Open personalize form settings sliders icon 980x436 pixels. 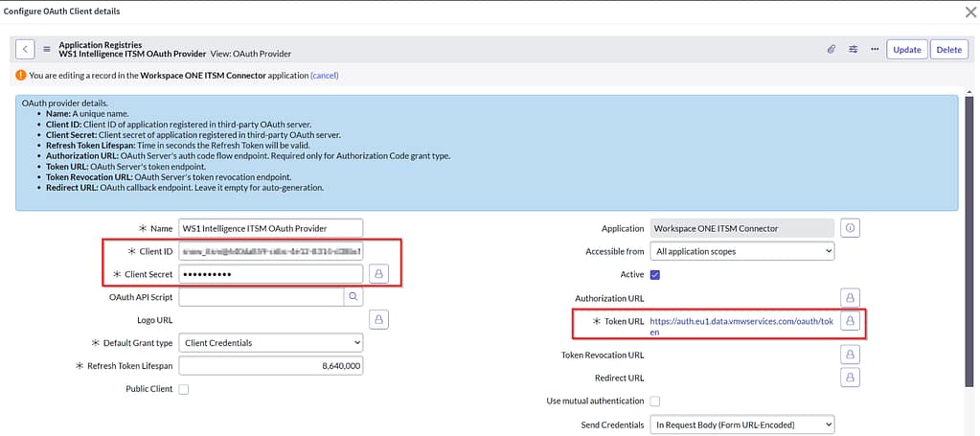pos(854,50)
